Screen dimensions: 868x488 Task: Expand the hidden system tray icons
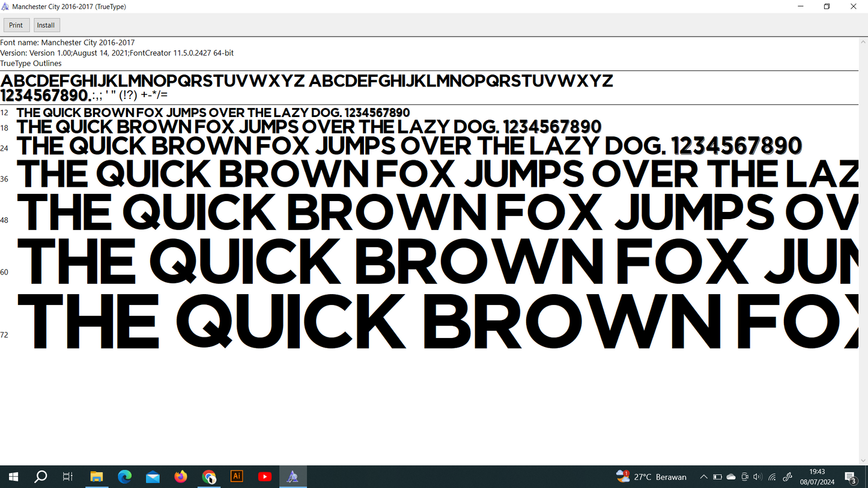tap(703, 477)
